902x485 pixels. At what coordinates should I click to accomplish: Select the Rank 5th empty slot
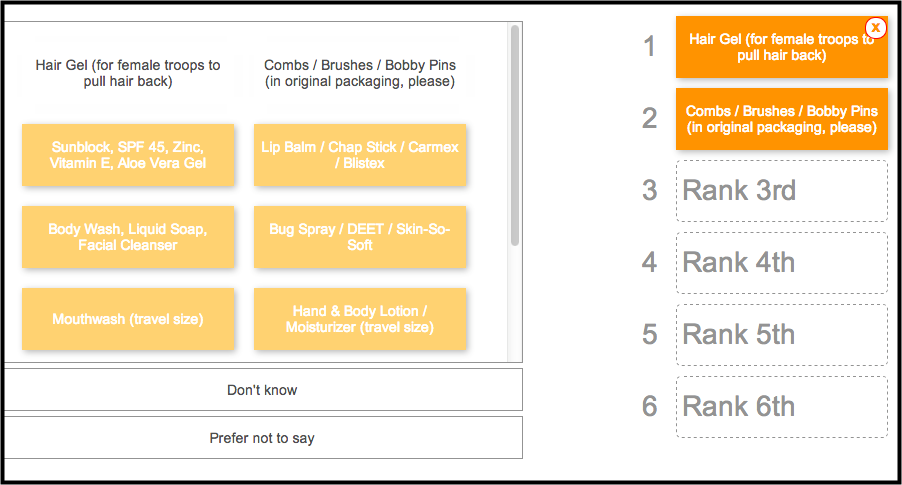[782, 335]
